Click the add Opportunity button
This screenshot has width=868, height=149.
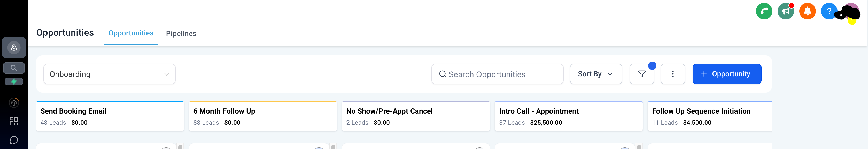click(x=726, y=74)
